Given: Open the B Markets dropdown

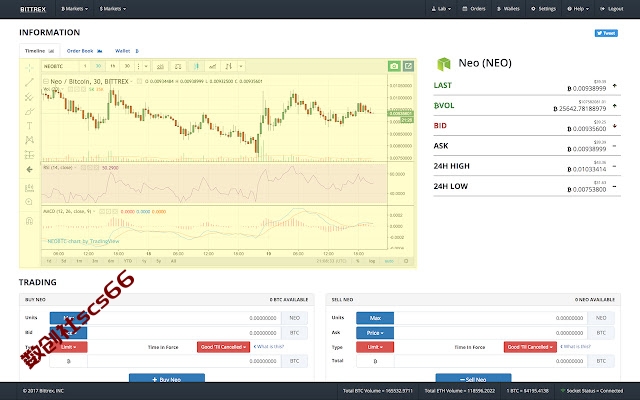Looking at the screenshot, I should coord(74,9).
